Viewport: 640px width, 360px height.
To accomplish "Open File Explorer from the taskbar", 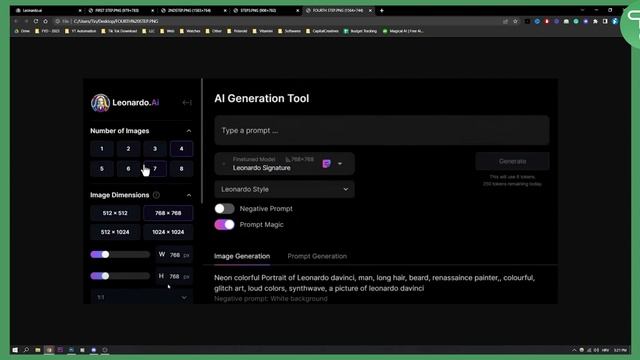I will 38,350.
